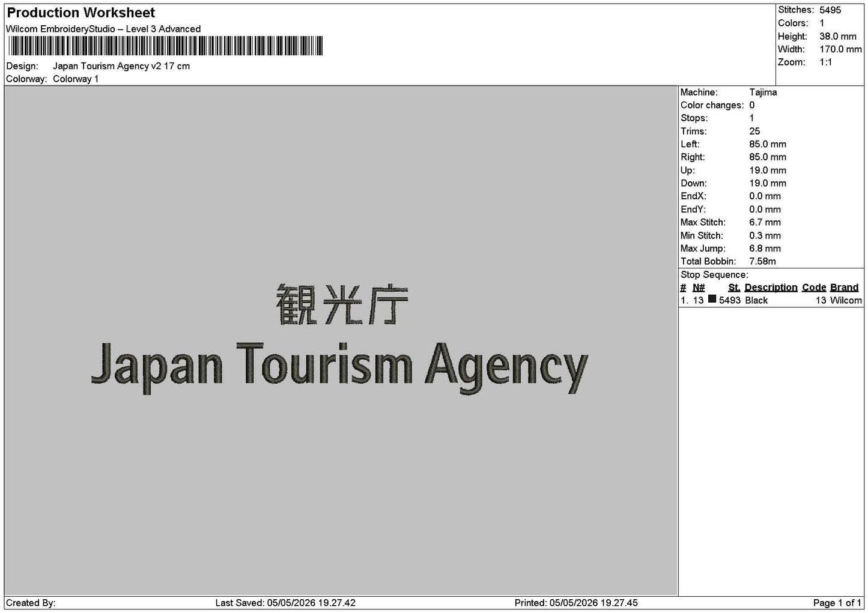Image resolution: width=868 pixels, height=613 pixels.
Task: Click the black color swatch in stop sequence
Action: pos(712,299)
